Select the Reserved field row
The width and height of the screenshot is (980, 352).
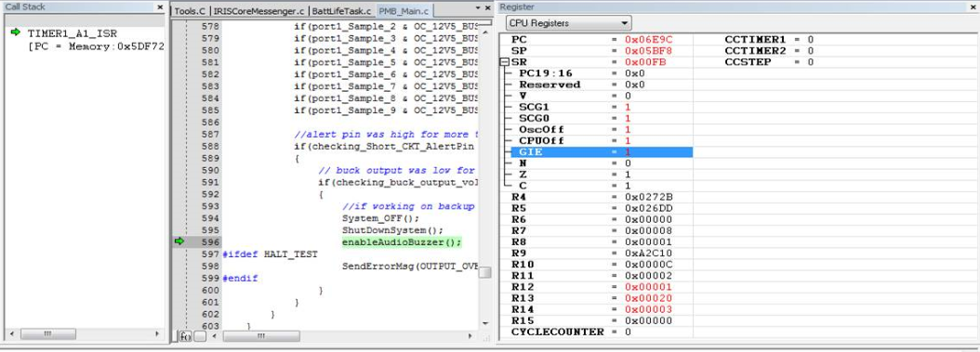pos(602,85)
